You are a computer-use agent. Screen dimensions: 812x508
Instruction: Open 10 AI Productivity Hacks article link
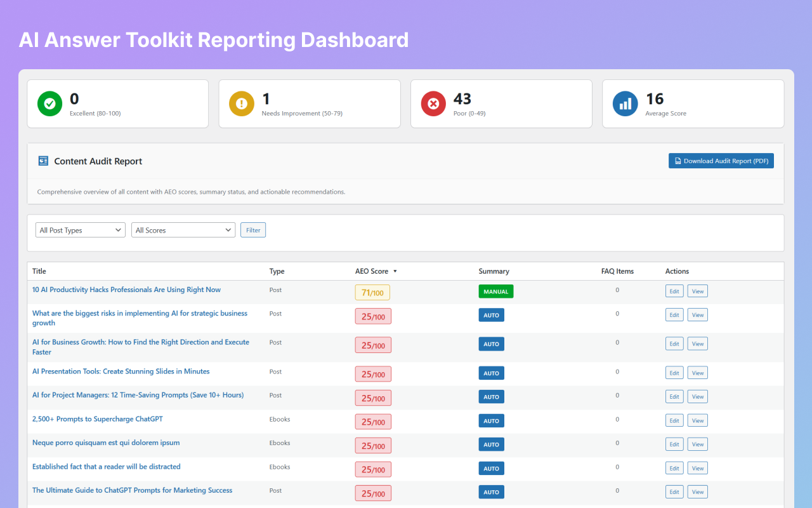[126, 290]
